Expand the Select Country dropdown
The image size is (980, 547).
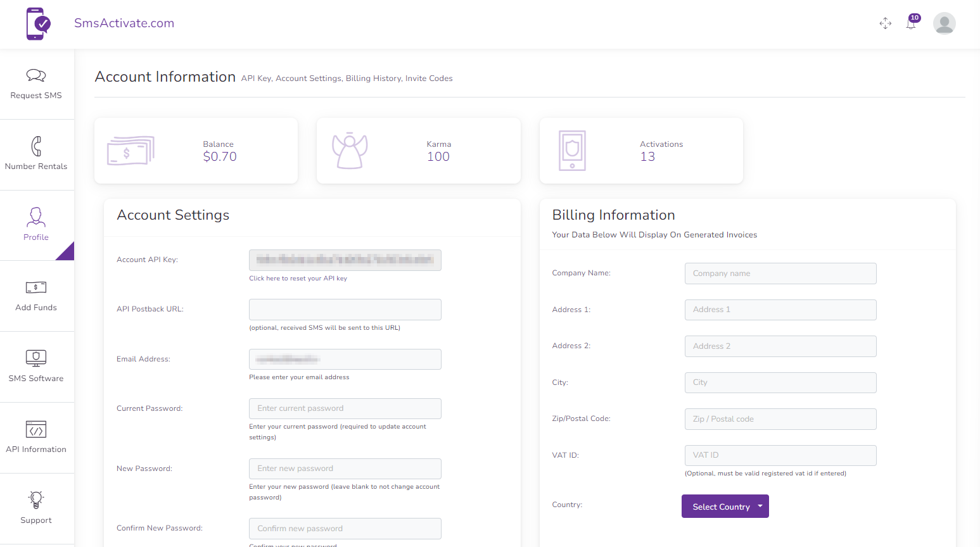pos(725,506)
